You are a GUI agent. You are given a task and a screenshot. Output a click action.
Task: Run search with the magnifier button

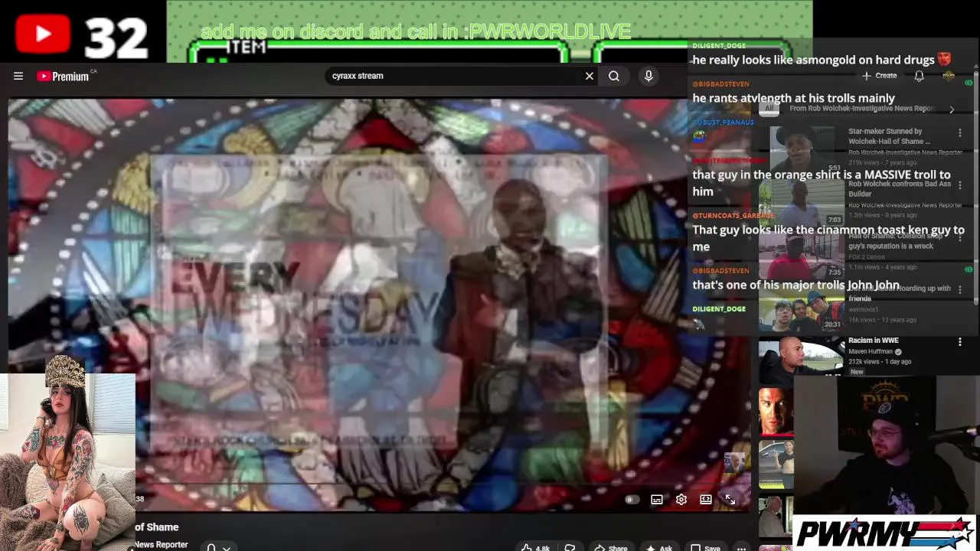click(x=614, y=76)
